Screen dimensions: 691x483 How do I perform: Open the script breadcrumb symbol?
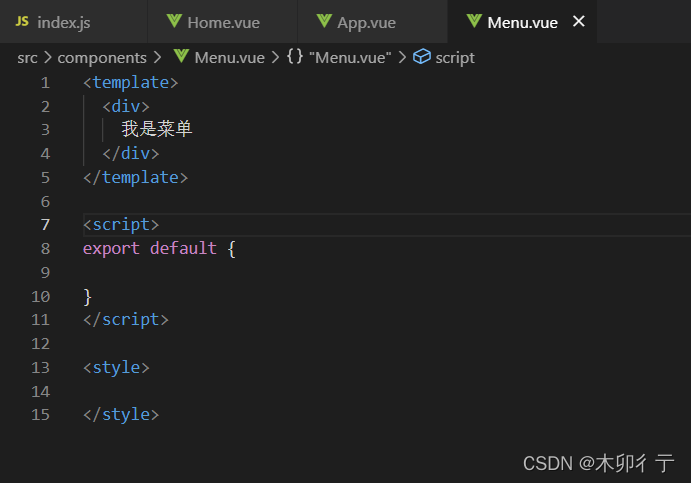[x=455, y=58]
